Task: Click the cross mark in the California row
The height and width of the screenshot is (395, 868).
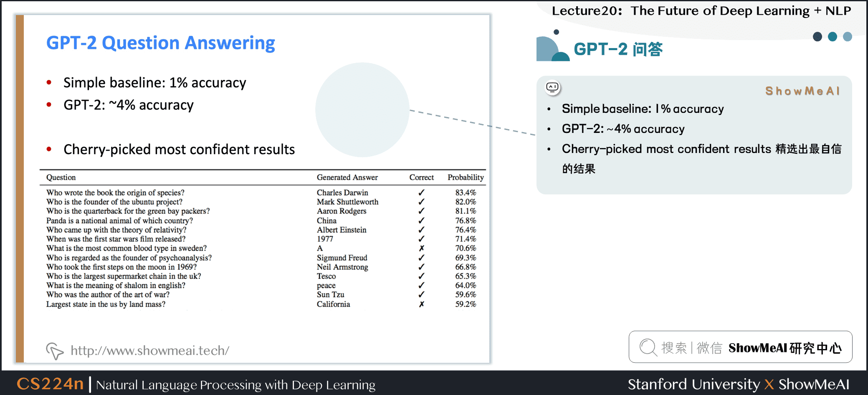Action: [x=422, y=304]
